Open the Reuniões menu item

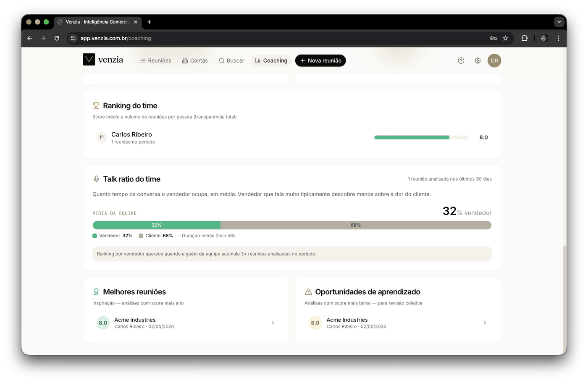point(155,60)
